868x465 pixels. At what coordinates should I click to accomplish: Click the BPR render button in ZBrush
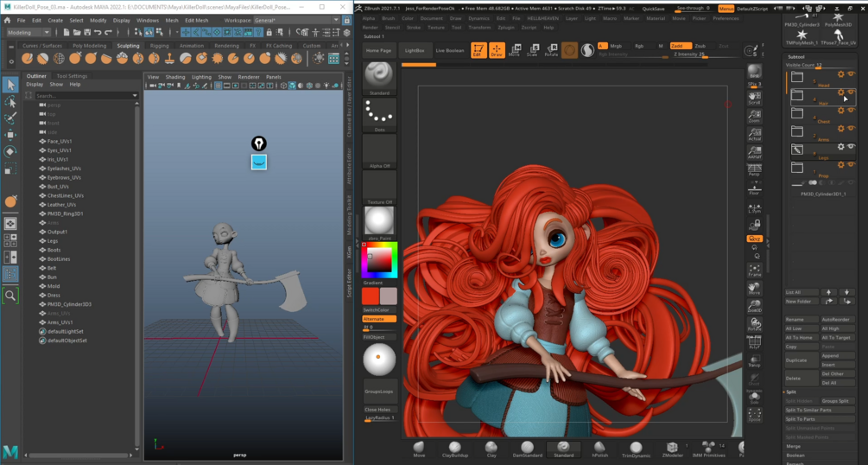tap(754, 72)
